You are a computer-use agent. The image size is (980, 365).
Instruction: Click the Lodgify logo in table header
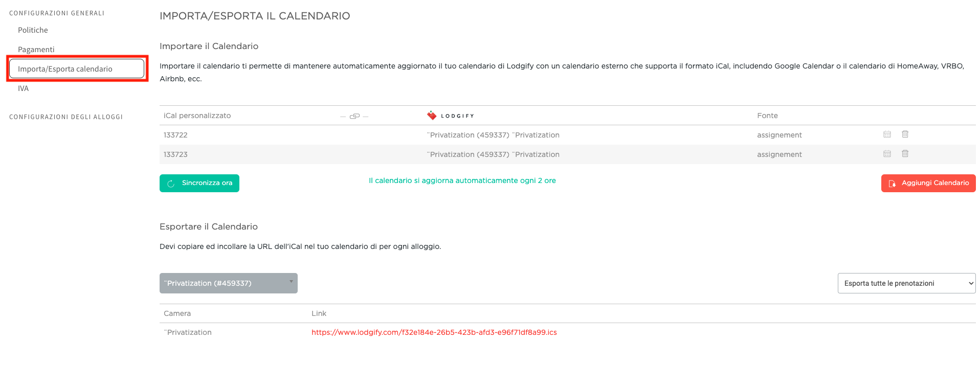coord(451,116)
